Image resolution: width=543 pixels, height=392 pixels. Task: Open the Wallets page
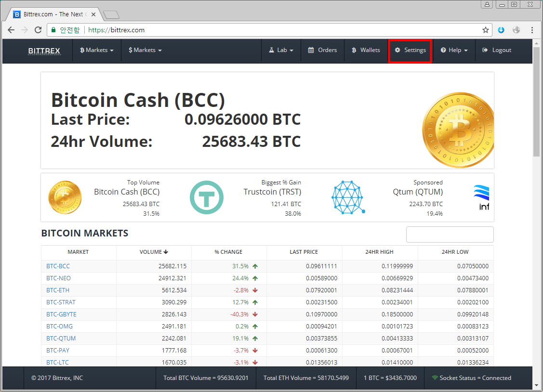(366, 50)
